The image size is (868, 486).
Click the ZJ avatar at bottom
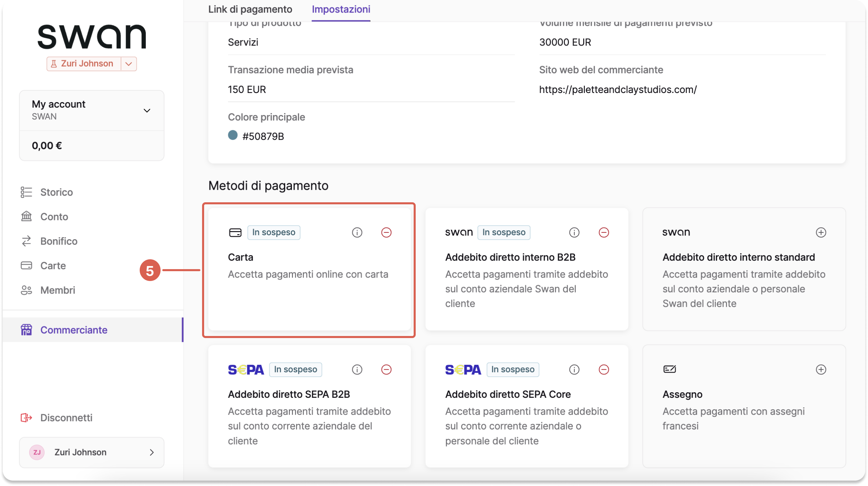tap(37, 452)
